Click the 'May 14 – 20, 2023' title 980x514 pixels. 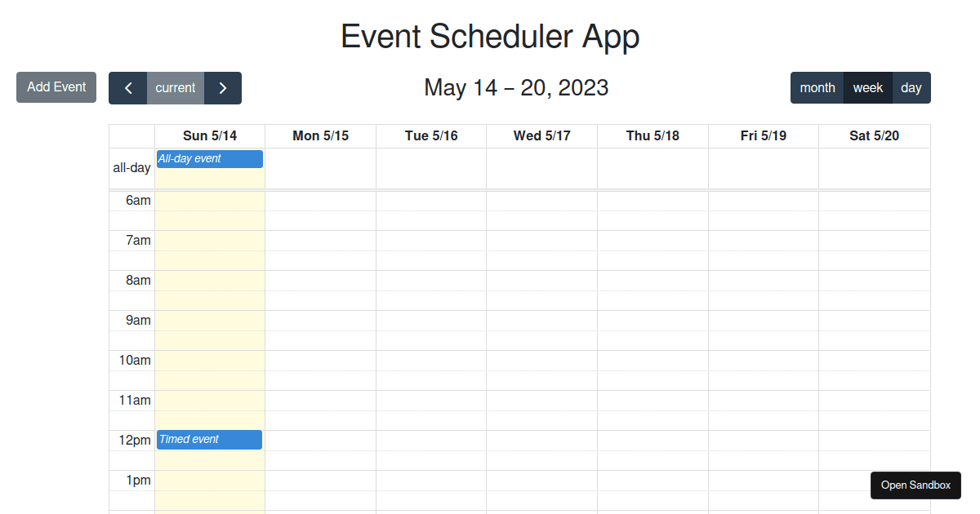(516, 87)
